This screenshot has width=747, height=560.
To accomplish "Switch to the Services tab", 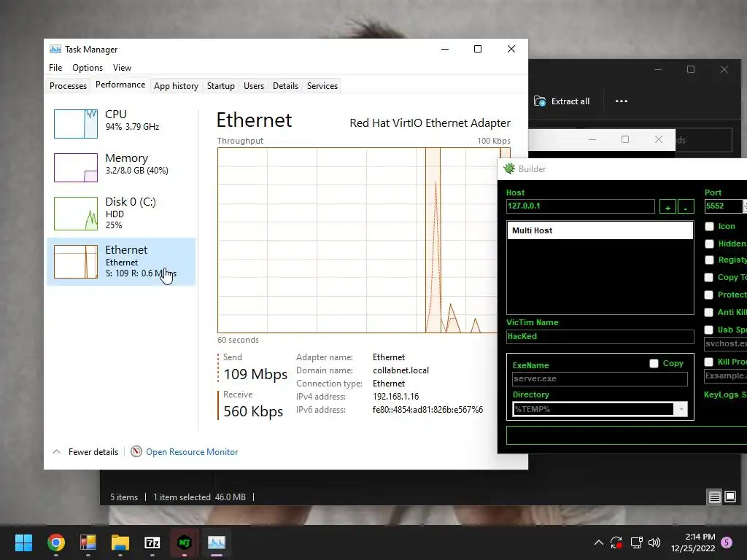I will 322,86.
